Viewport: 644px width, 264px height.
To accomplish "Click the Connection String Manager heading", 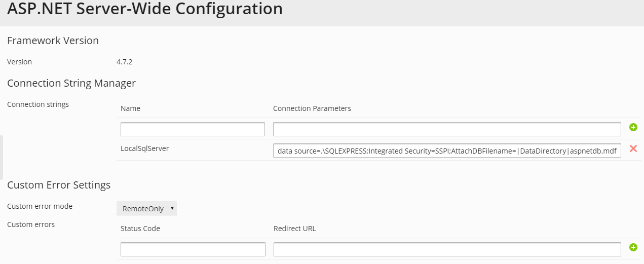I will (71, 83).
